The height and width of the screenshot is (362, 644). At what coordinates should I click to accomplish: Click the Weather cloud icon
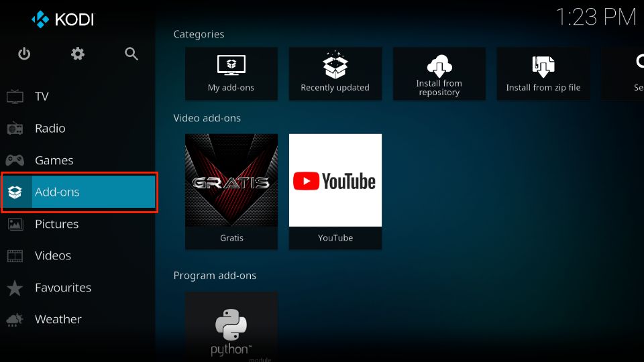pyautogui.click(x=15, y=319)
